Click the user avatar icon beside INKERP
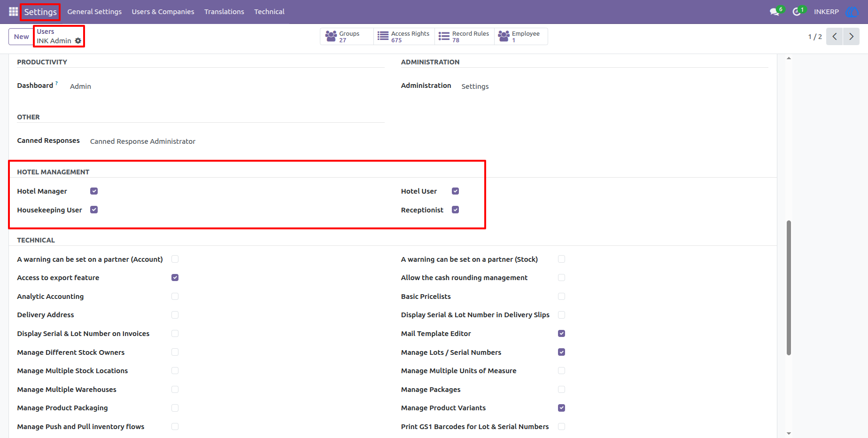 point(852,12)
